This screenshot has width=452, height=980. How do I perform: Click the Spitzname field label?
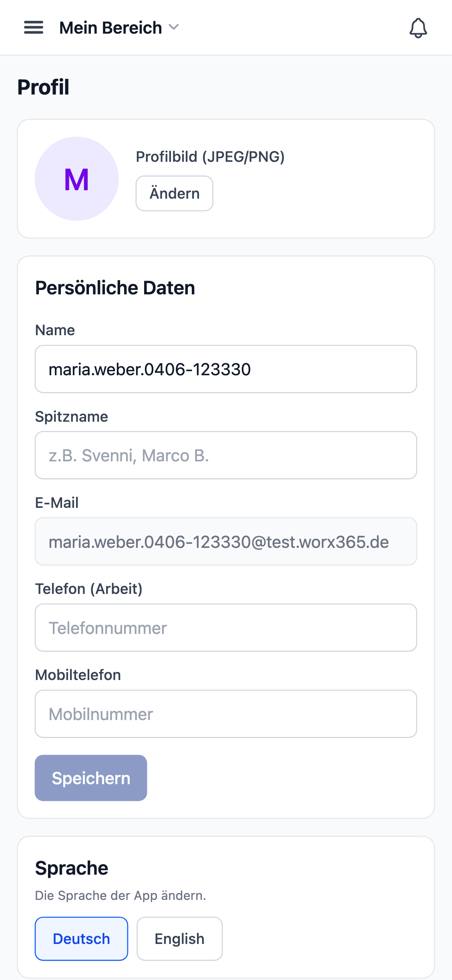[72, 417]
